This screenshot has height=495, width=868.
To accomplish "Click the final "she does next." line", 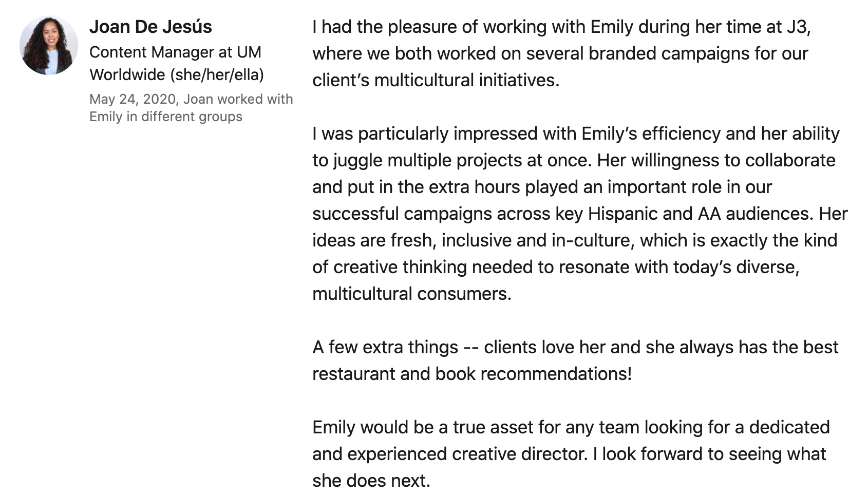I will pos(371,481).
